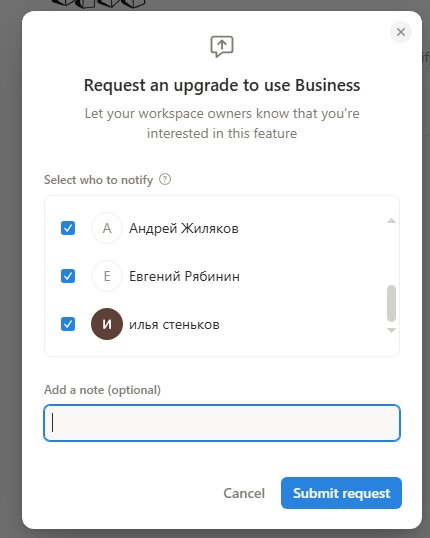The image size is (430, 538).
Task: Click the A avatar for Андрей Жиляков
Action: tap(107, 228)
